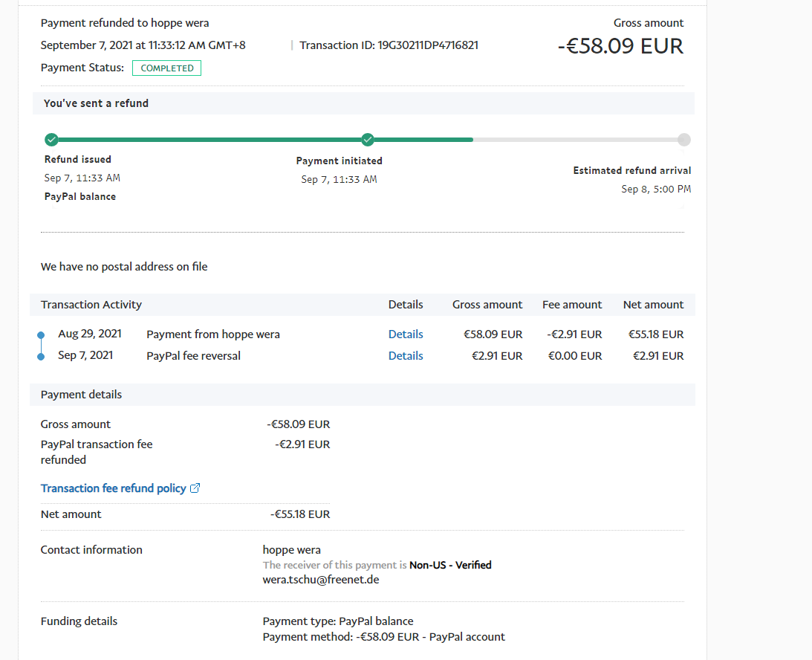Click the Payment initiated green checkmark
Viewport: 812px width, 660px height.
click(x=368, y=140)
